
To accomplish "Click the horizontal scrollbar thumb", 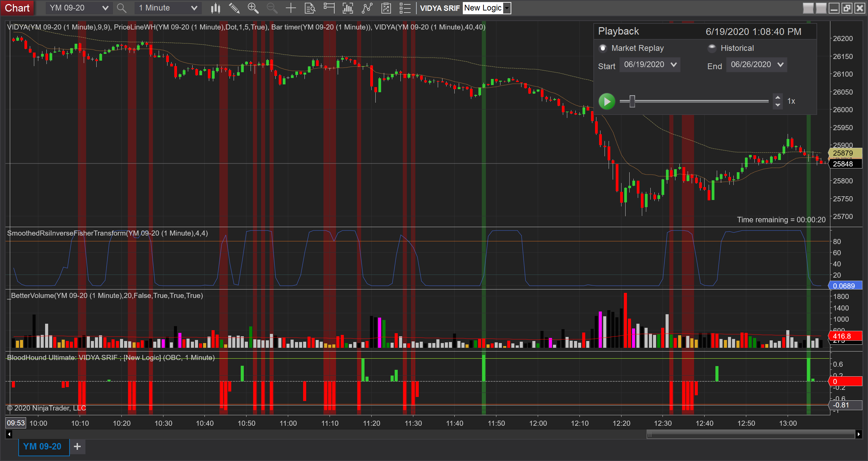I will pyautogui.click(x=750, y=434).
